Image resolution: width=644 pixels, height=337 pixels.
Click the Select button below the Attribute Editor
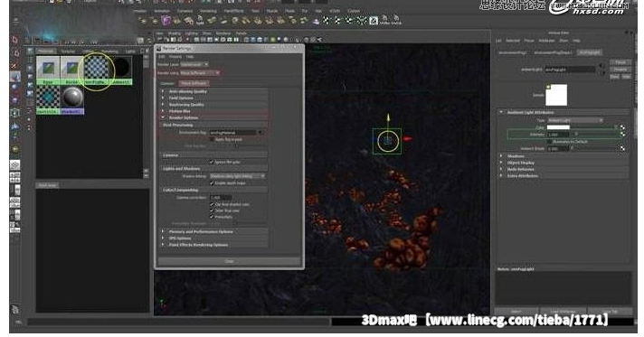coord(516,312)
